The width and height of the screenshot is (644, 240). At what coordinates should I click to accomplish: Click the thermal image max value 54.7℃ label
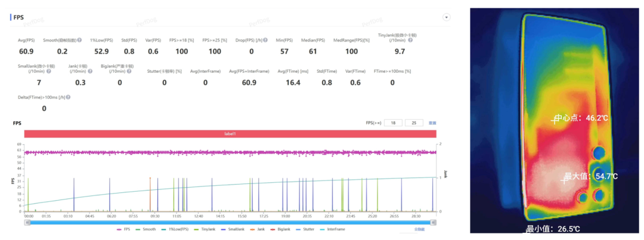[591, 176]
